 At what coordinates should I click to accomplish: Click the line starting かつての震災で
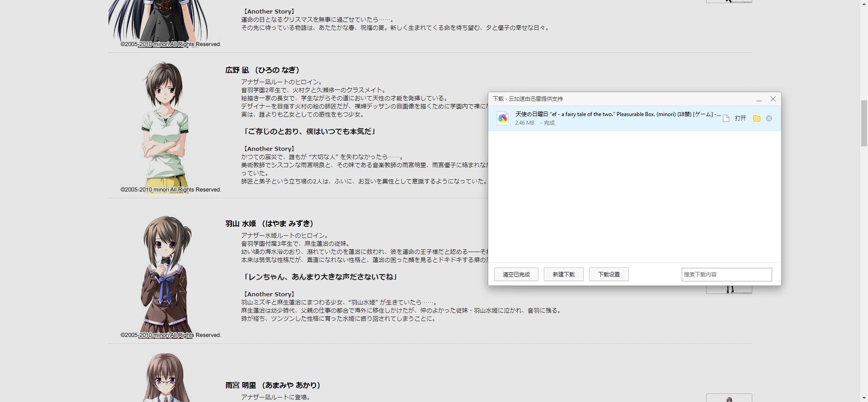(x=323, y=157)
